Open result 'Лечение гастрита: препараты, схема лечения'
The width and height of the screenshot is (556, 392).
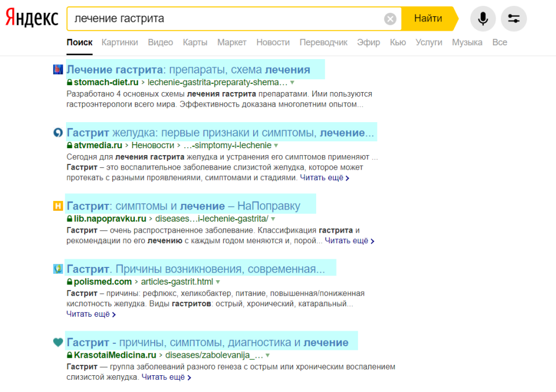point(188,69)
